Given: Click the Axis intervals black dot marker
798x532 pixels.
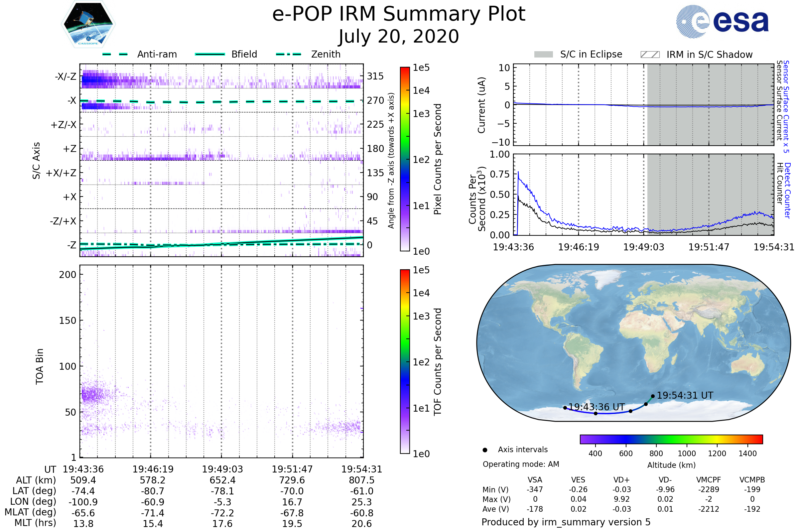Looking at the screenshot, I should [x=485, y=450].
